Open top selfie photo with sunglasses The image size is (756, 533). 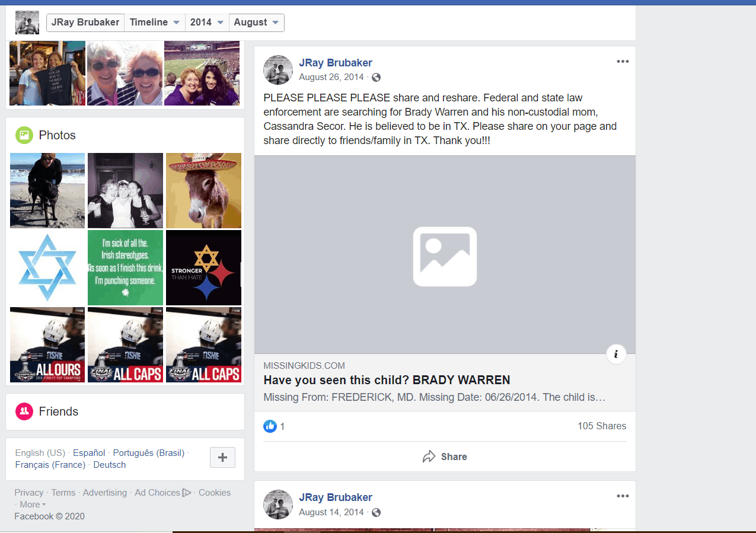tap(125, 73)
